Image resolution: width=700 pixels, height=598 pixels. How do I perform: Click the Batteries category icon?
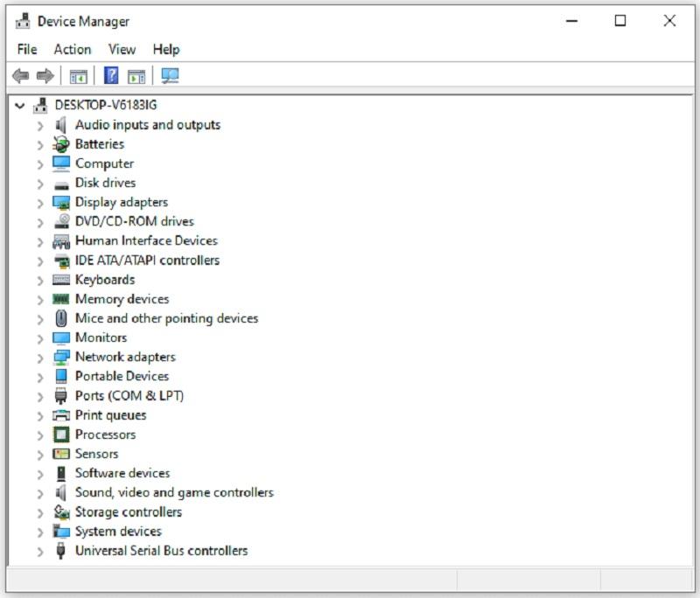(x=60, y=144)
